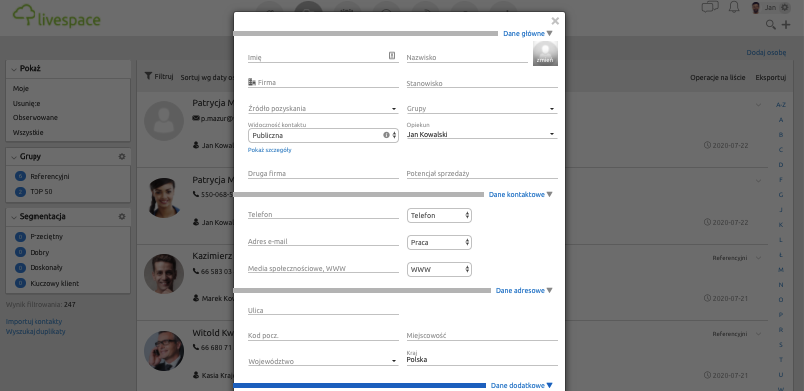Select Dobry segment in sidebar

(40, 252)
